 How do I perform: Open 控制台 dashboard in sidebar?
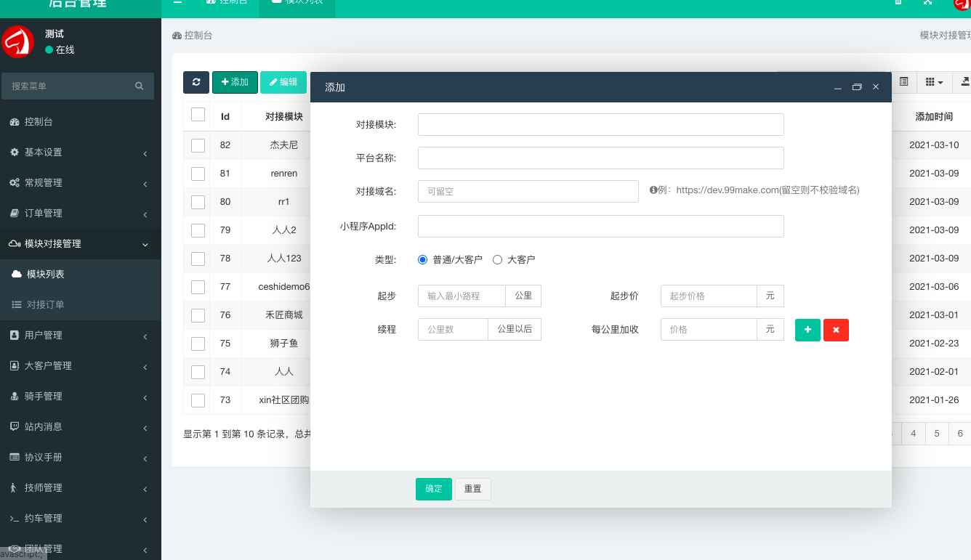pyautogui.click(x=39, y=122)
